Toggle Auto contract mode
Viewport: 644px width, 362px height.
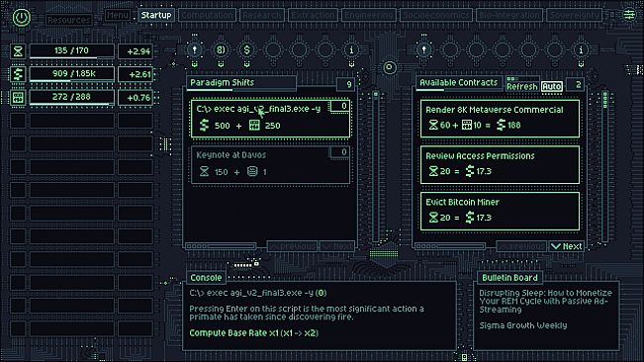click(552, 86)
